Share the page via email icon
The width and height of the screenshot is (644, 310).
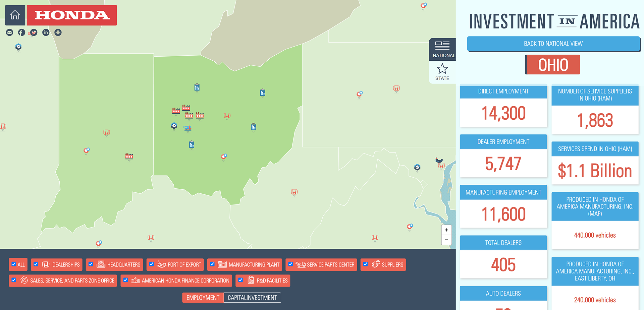tap(10, 33)
